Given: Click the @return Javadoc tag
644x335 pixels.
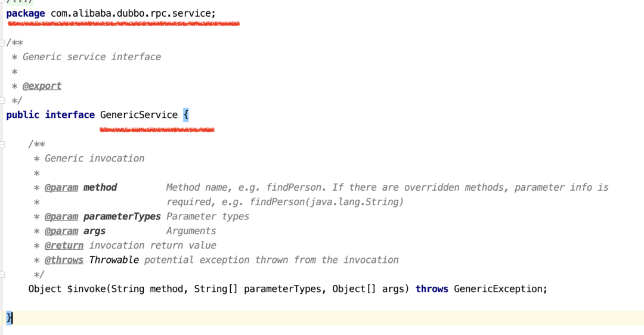Looking at the screenshot, I should (x=64, y=246).
